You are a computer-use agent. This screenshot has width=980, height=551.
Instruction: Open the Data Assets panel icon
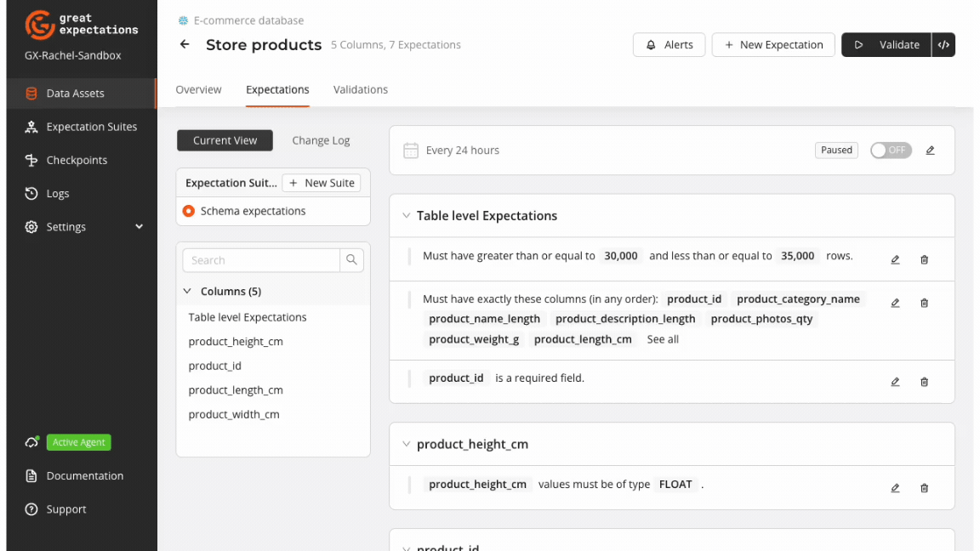30,94
